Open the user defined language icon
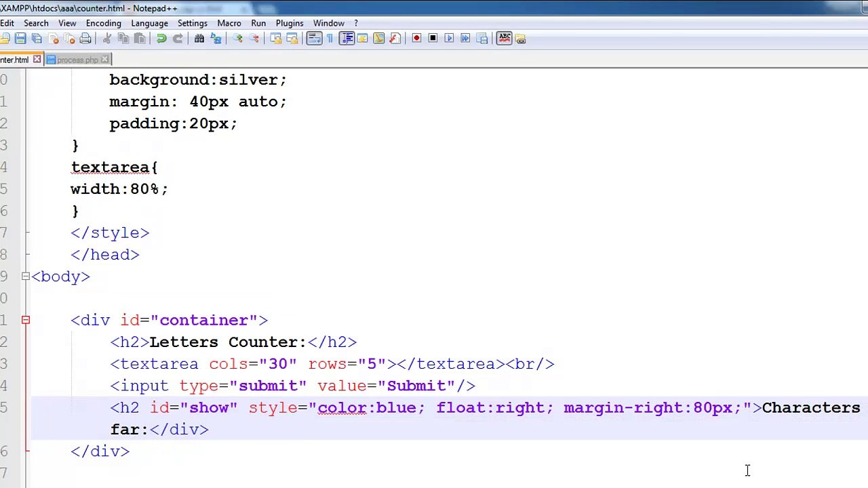 (362, 39)
